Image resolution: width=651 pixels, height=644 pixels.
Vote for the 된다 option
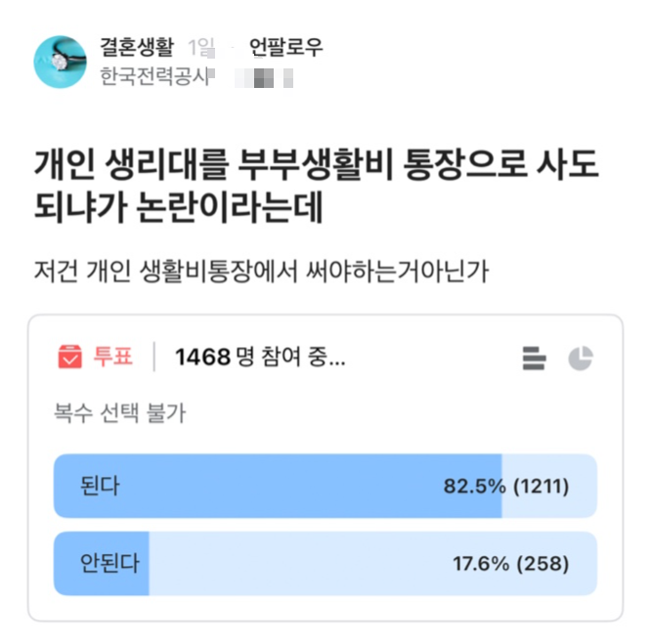point(100,486)
